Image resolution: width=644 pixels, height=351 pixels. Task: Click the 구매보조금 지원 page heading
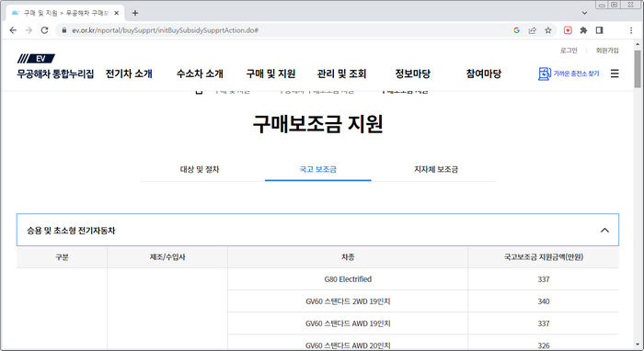coord(318,124)
